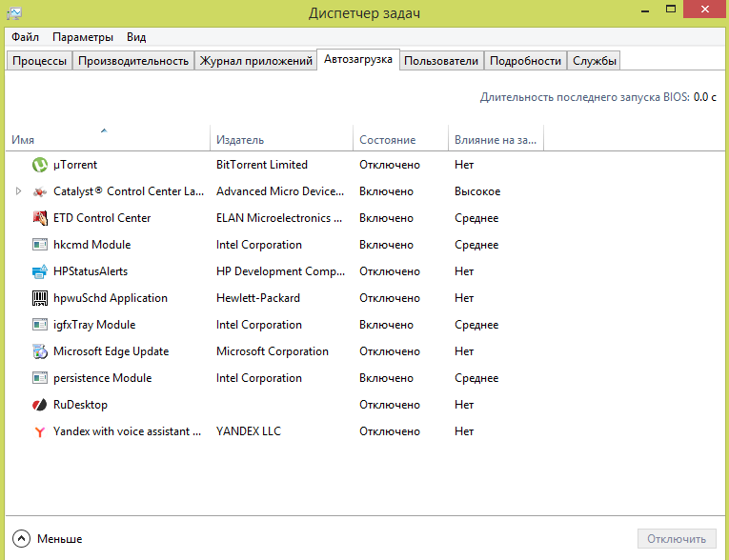
Task: Sort by the Имя column header
Action: pyautogui.click(x=108, y=138)
